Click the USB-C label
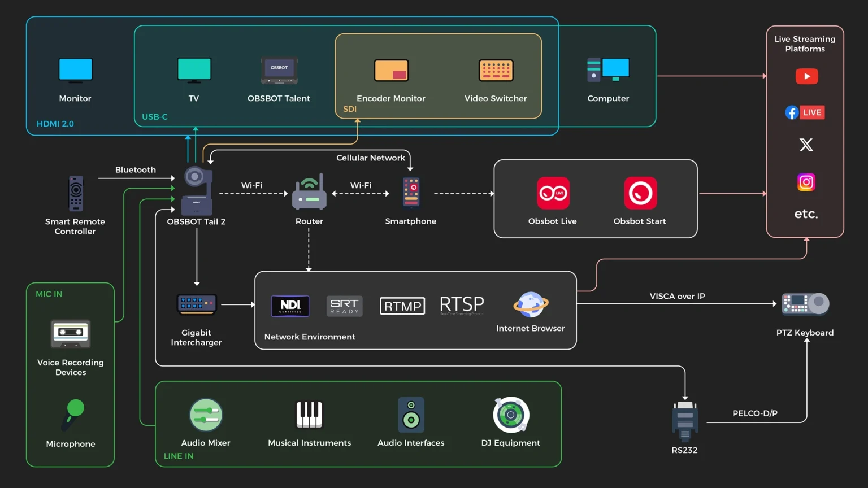Screen dimensions: 868x488 (155, 117)
